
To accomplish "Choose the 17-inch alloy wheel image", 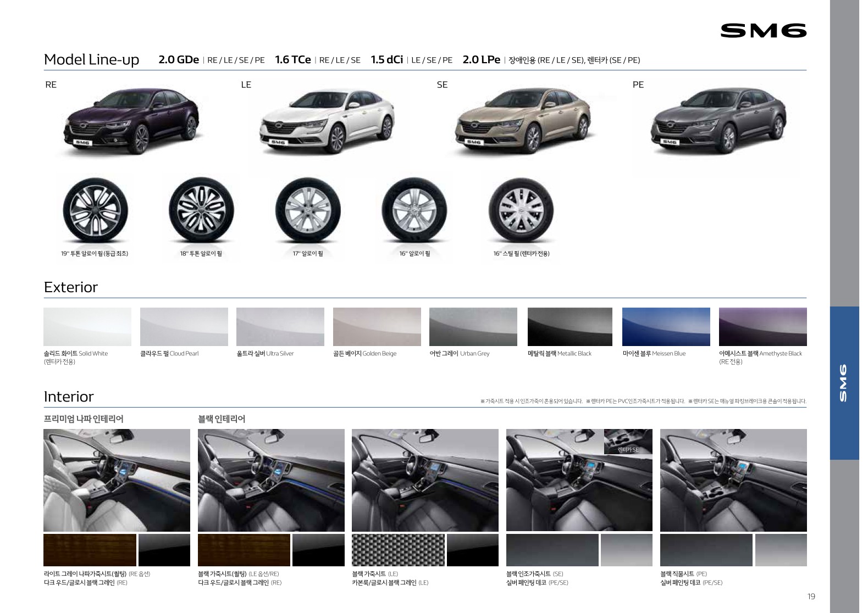I will pos(308,209).
